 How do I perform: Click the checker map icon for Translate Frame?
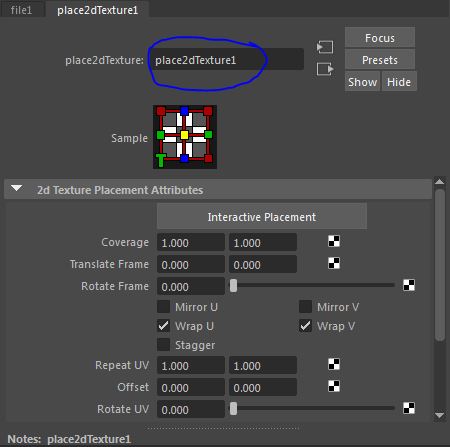pos(334,263)
